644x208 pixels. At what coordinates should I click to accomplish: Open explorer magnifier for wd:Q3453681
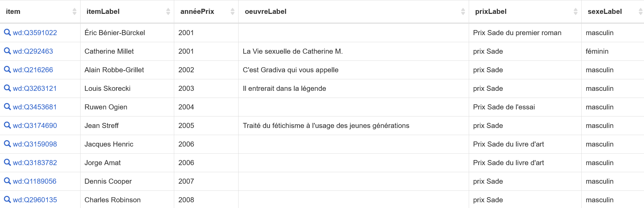coord(7,107)
